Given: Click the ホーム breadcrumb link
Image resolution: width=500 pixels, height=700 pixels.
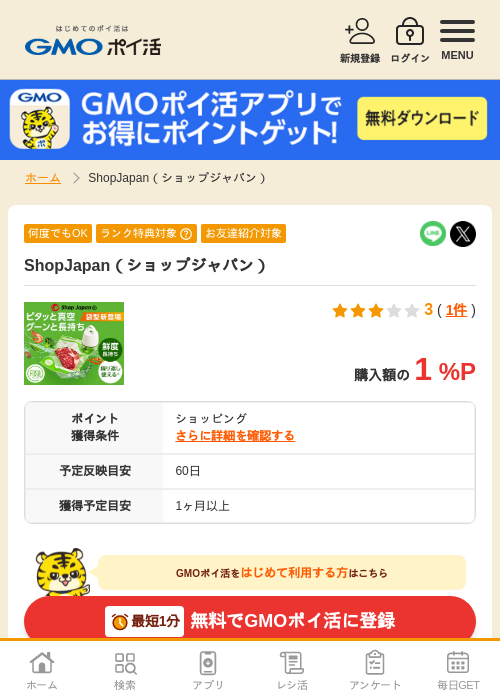Looking at the screenshot, I should coord(43,178).
